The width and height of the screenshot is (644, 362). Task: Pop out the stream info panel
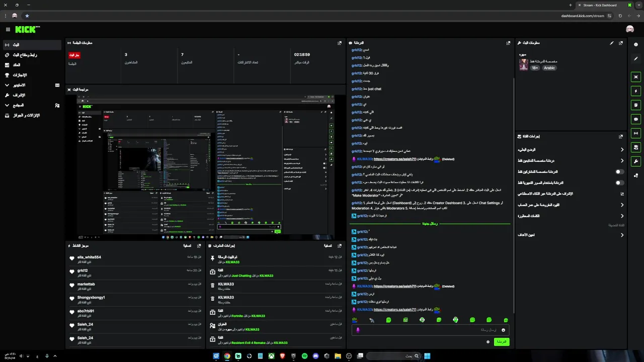point(621,43)
